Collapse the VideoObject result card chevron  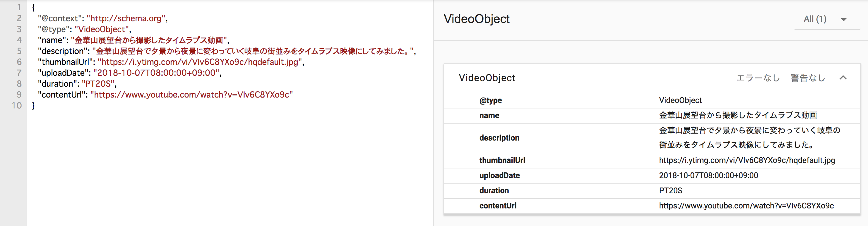pyautogui.click(x=843, y=78)
